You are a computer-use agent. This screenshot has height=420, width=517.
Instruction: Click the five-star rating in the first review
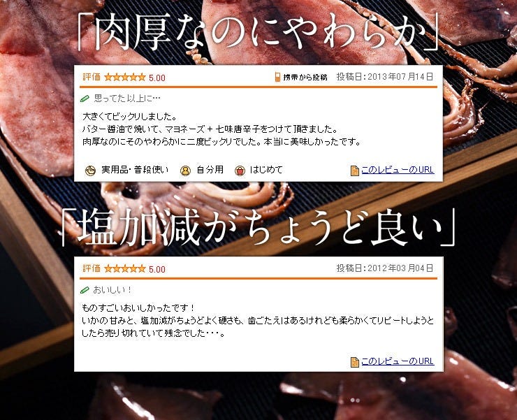coord(124,78)
